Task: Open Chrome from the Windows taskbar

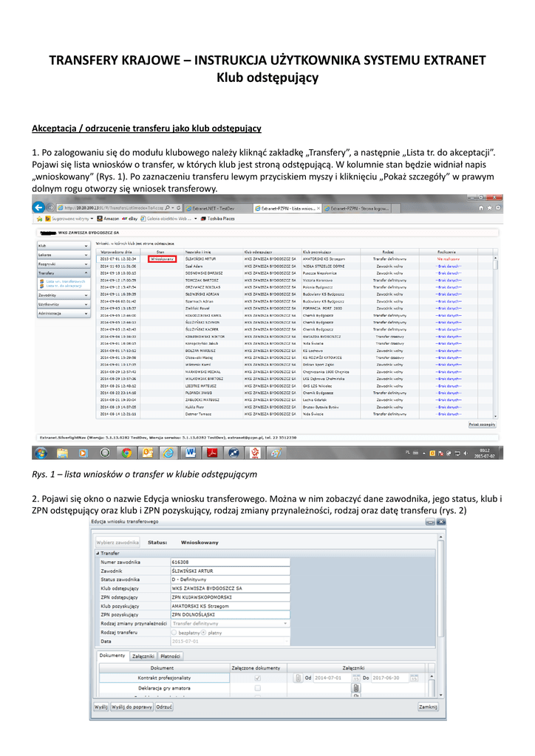Action: 126,453
